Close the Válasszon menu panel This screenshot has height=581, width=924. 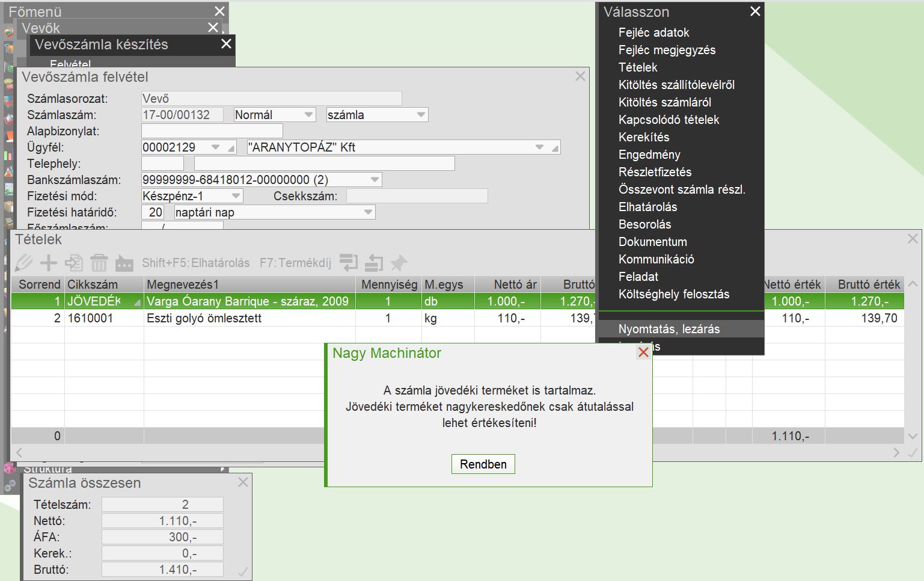pos(756,11)
